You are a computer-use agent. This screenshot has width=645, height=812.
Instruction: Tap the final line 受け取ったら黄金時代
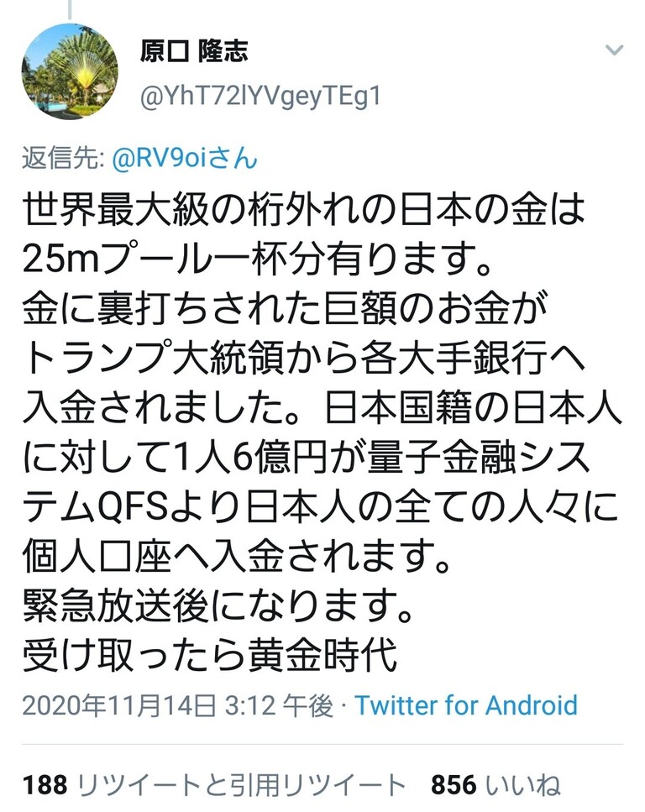pos(210,656)
